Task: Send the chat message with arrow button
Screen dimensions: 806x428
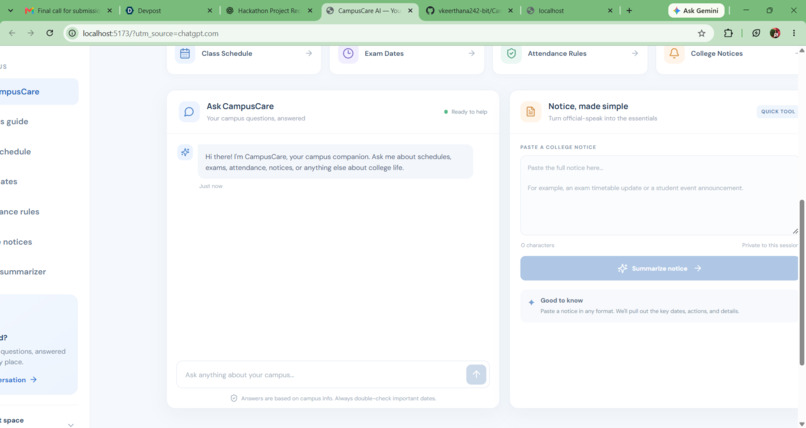Action: 476,375
